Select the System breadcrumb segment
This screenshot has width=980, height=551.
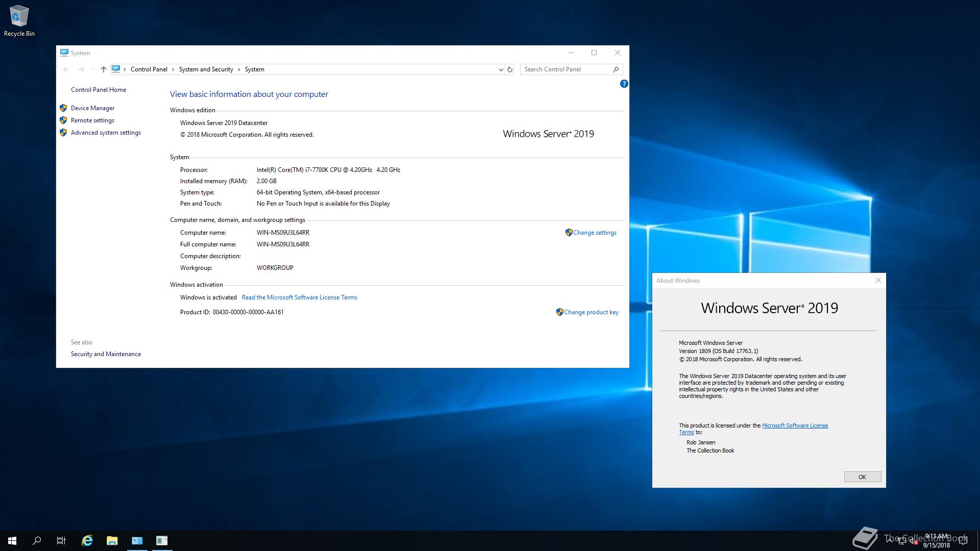[x=254, y=69]
